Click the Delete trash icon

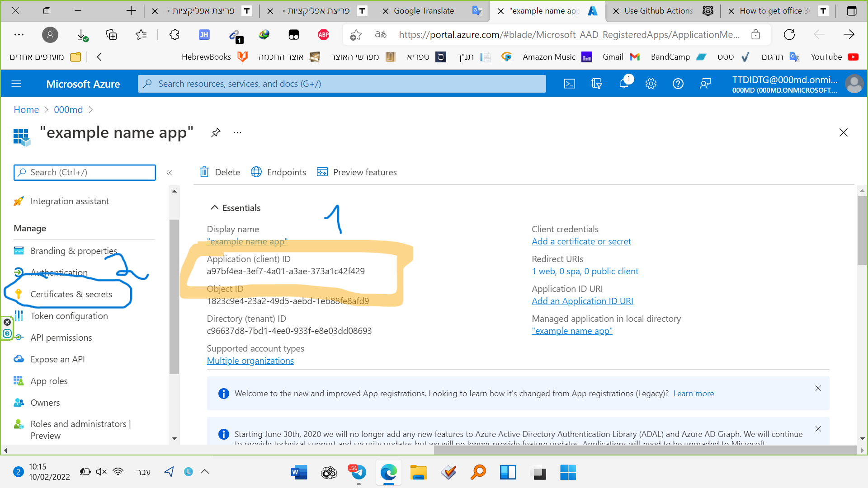tap(204, 172)
